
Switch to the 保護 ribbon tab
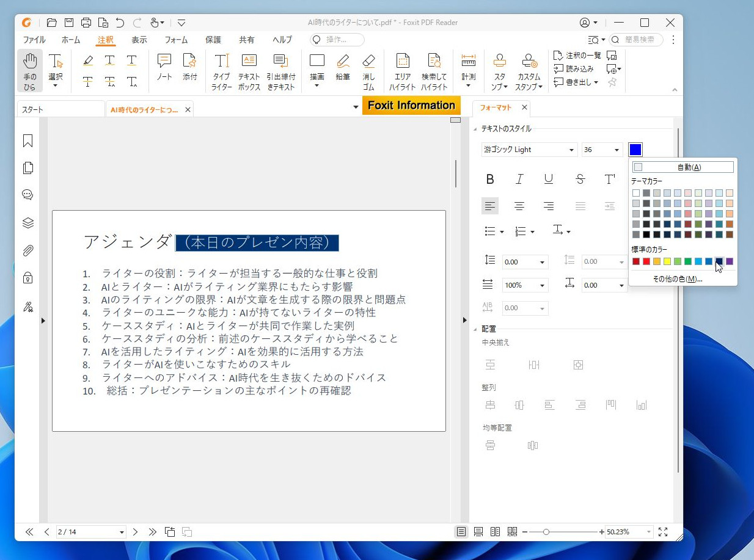[x=213, y=40]
